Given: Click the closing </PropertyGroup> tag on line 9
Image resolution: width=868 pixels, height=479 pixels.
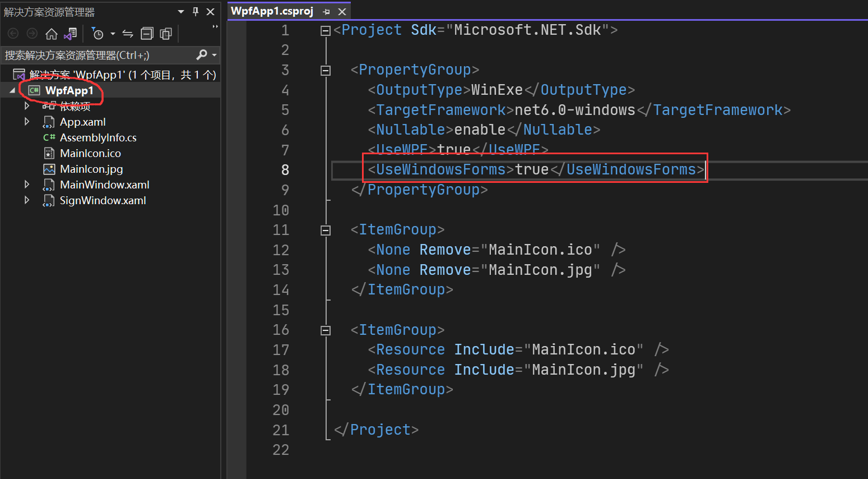Looking at the screenshot, I should click(x=420, y=190).
